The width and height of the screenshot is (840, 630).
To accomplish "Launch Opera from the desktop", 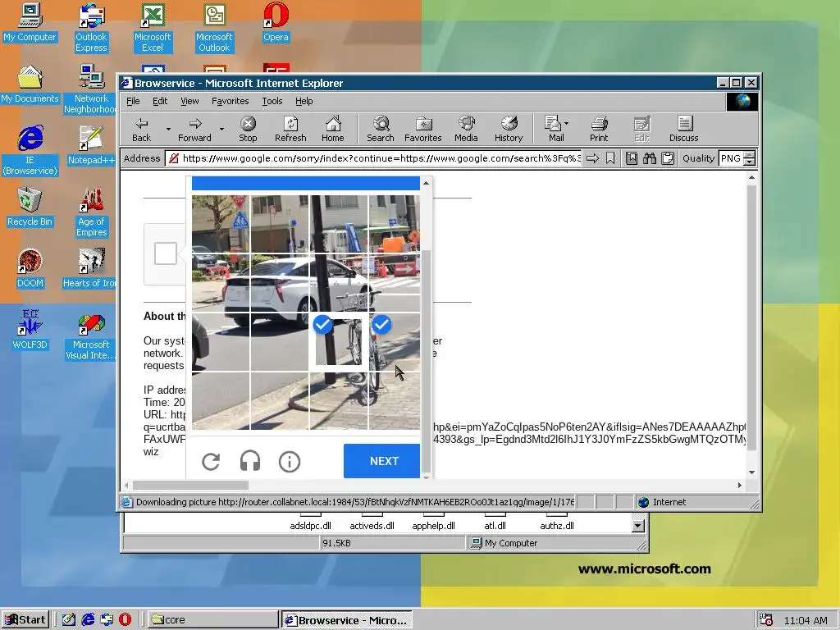I will click(x=276, y=22).
